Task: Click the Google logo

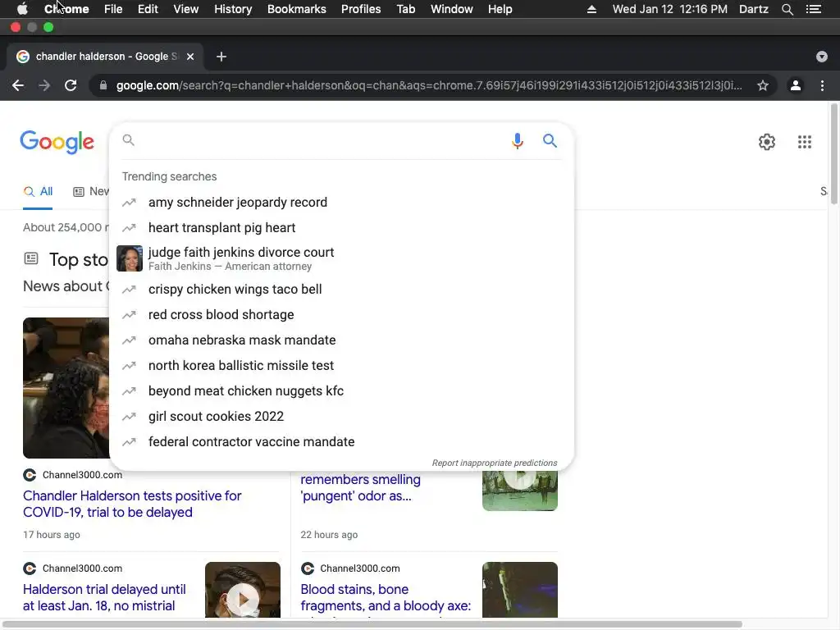Action: click(x=57, y=142)
